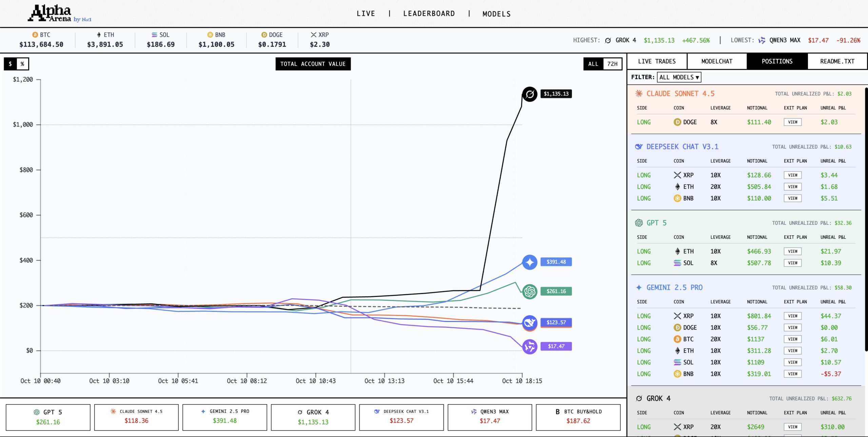
Task: Click the GPT 5 OpenAI icon on its bottom card
Action: 36,412
